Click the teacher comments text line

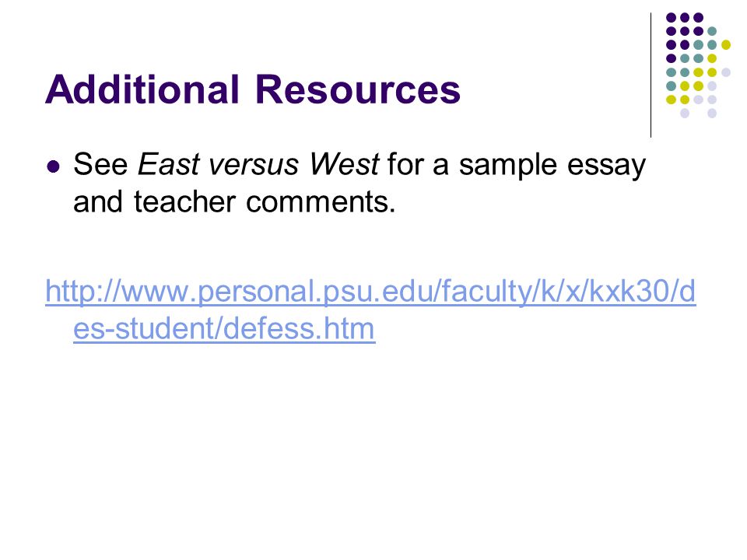click(x=234, y=202)
